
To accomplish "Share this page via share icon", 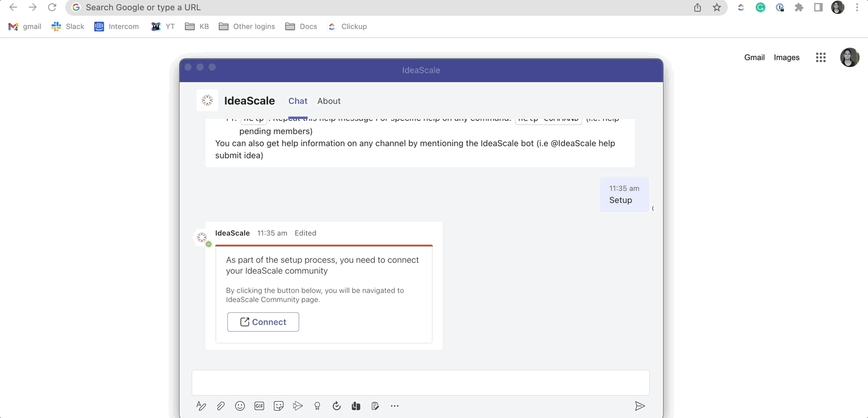I will pyautogui.click(x=698, y=7).
